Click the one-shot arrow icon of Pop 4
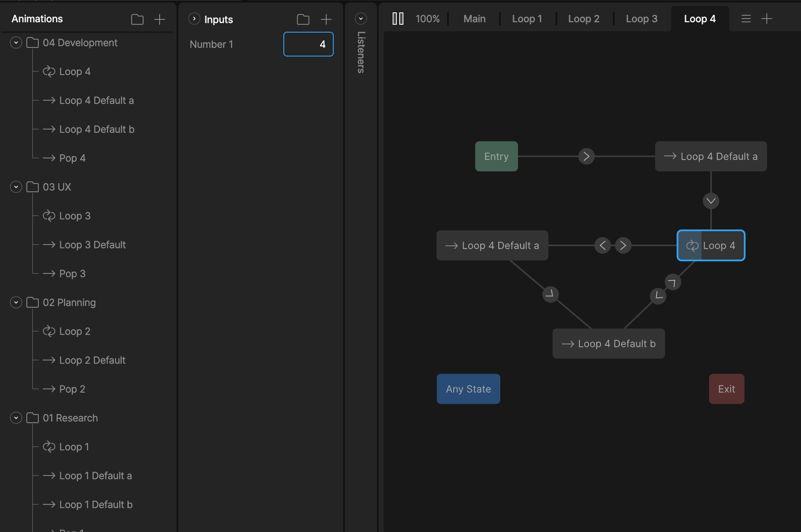801x532 pixels. pos(49,158)
